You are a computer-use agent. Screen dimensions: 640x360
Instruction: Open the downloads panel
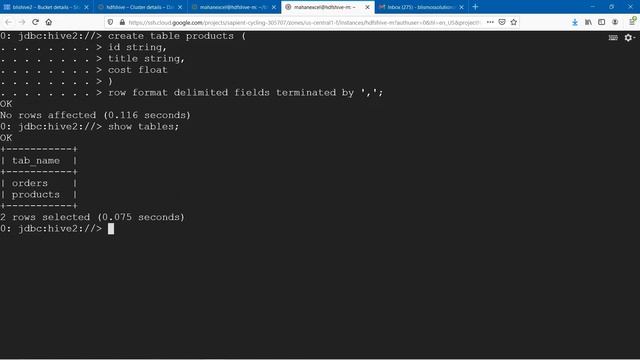click(x=575, y=22)
